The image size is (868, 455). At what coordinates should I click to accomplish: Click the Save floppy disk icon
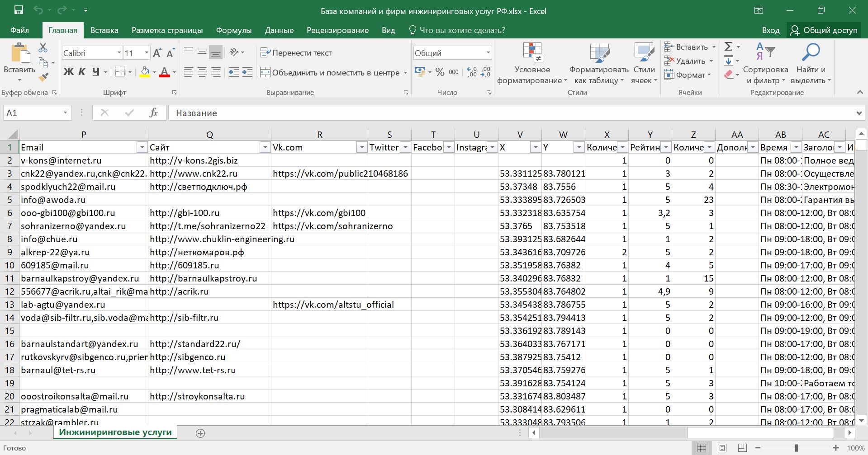tap(19, 10)
